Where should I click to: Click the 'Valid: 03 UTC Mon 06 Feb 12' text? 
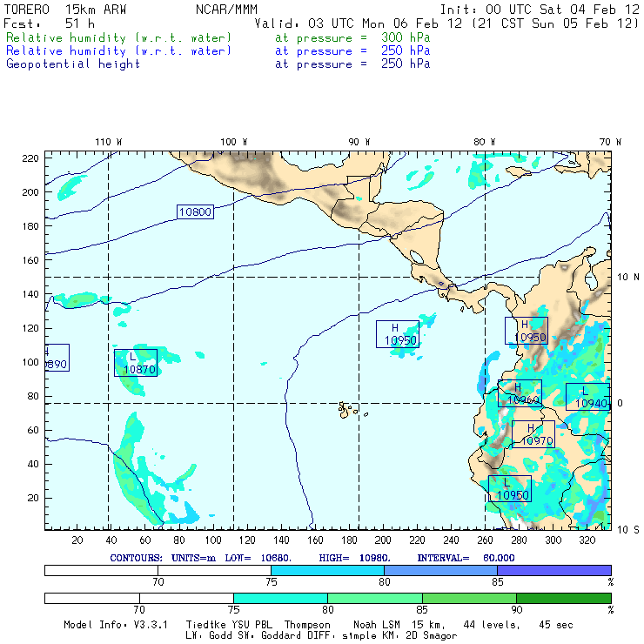(359, 23)
